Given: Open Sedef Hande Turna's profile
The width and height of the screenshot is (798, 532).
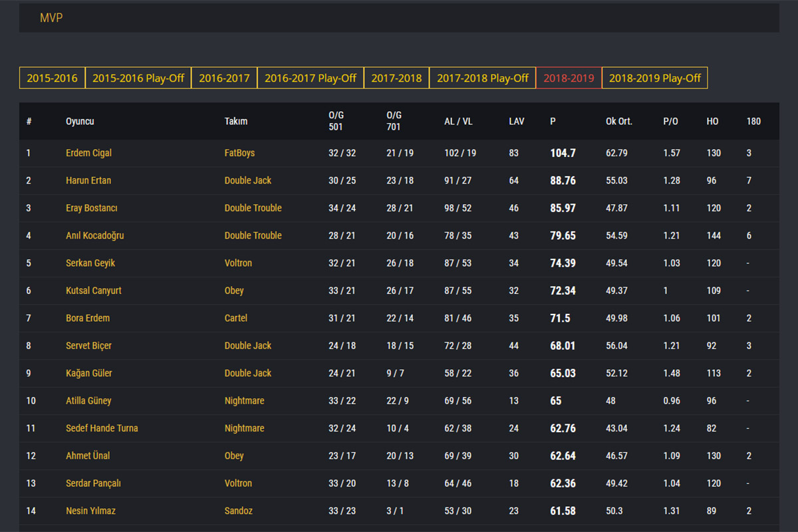Looking at the screenshot, I should pyautogui.click(x=102, y=428).
